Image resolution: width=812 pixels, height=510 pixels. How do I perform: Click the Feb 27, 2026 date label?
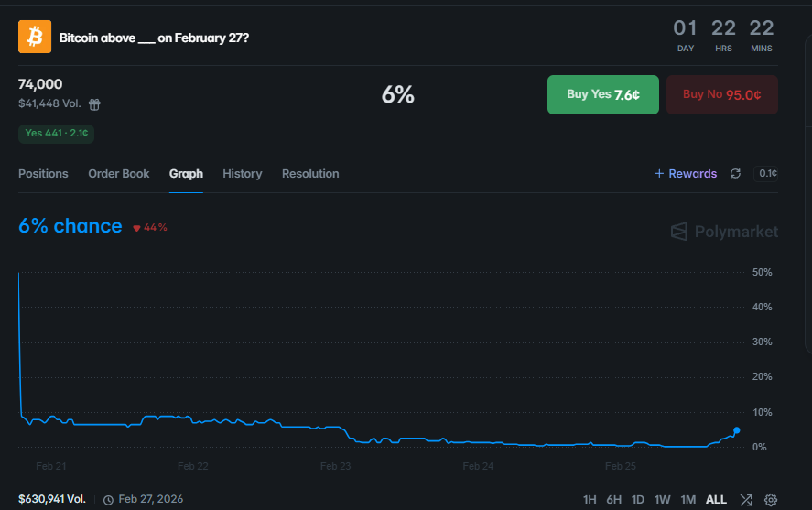[x=151, y=499]
